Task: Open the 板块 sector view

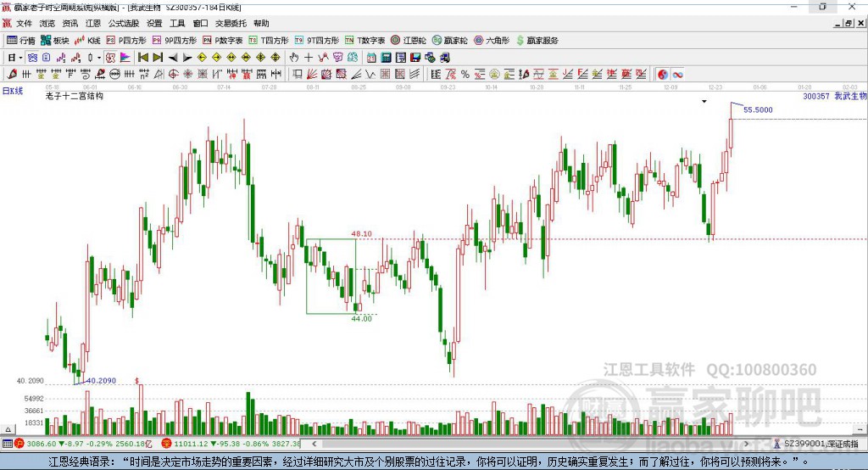Action: (x=55, y=41)
